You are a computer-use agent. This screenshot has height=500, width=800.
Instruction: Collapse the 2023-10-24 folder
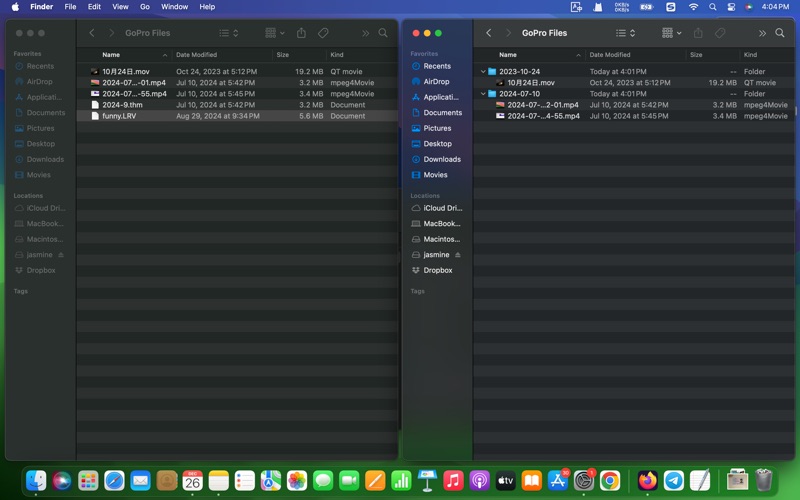[x=483, y=72]
